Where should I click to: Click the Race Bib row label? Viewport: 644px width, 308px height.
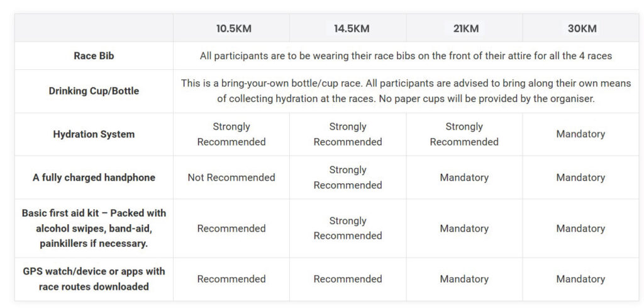pos(94,55)
